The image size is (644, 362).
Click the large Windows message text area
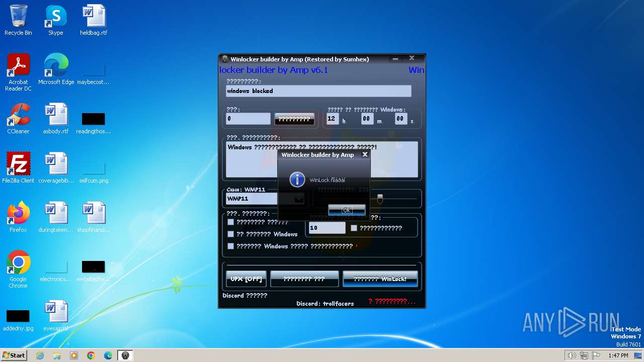321,159
